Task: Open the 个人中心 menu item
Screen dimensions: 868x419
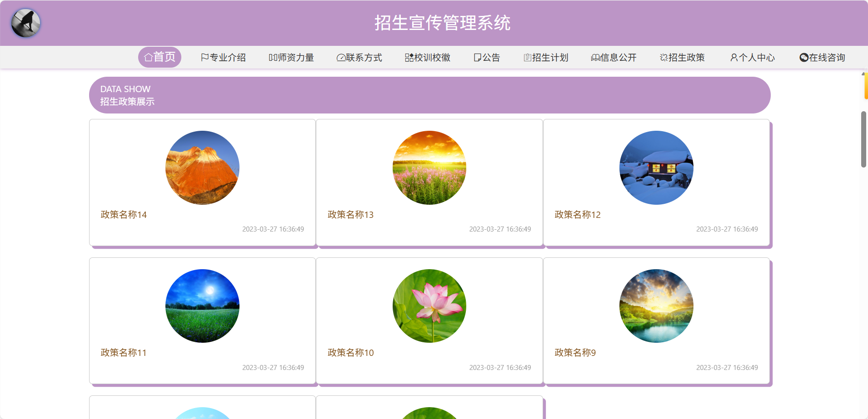Action: [x=752, y=58]
